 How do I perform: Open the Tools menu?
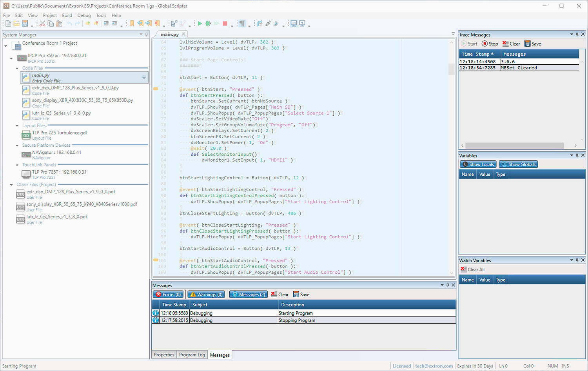tap(101, 16)
